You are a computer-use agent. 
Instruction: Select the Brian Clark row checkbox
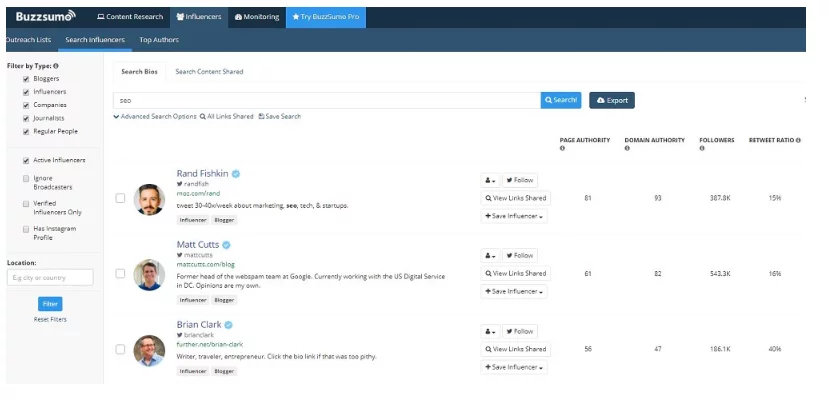tap(121, 349)
